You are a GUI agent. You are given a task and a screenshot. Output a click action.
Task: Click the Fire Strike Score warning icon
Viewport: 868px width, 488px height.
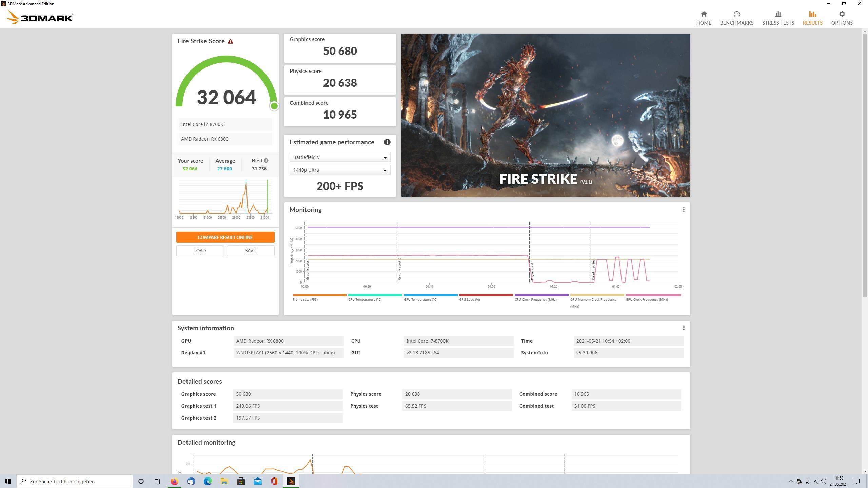(230, 41)
